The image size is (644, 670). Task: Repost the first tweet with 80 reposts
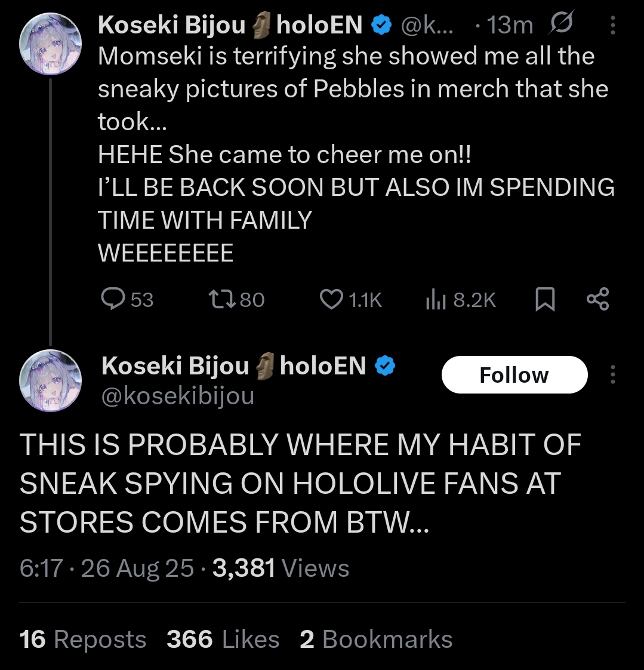click(x=236, y=299)
